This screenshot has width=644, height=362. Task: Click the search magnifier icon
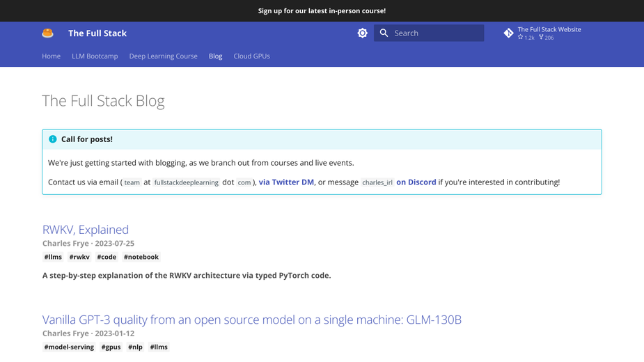click(384, 33)
